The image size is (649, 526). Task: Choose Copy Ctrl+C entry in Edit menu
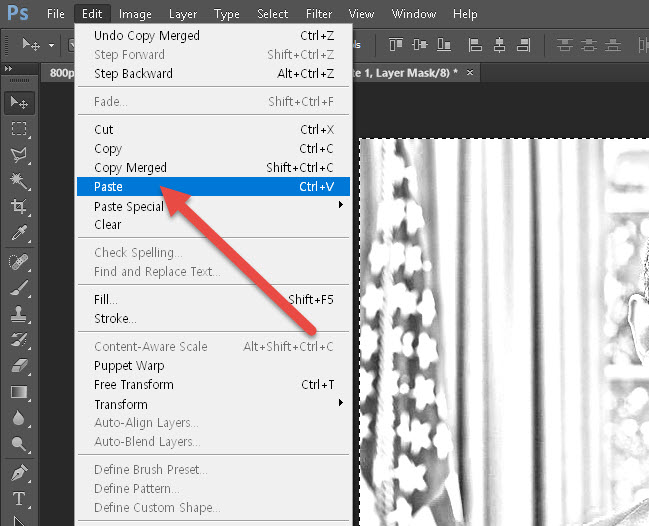pos(213,149)
